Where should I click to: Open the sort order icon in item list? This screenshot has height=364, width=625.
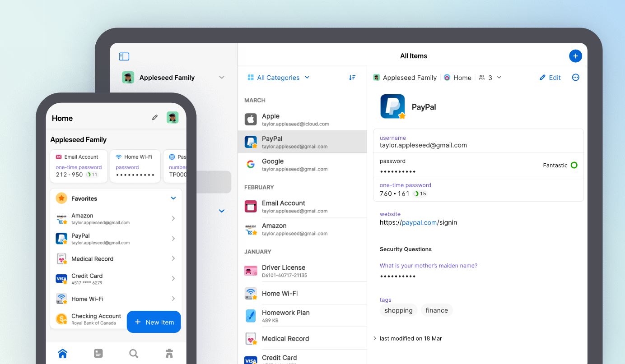(x=352, y=78)
